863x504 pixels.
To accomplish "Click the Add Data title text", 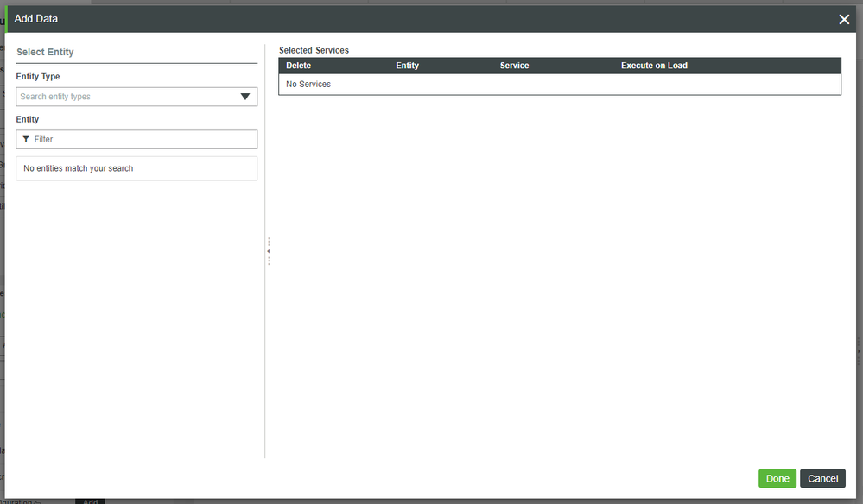I will tap(35, 19).
